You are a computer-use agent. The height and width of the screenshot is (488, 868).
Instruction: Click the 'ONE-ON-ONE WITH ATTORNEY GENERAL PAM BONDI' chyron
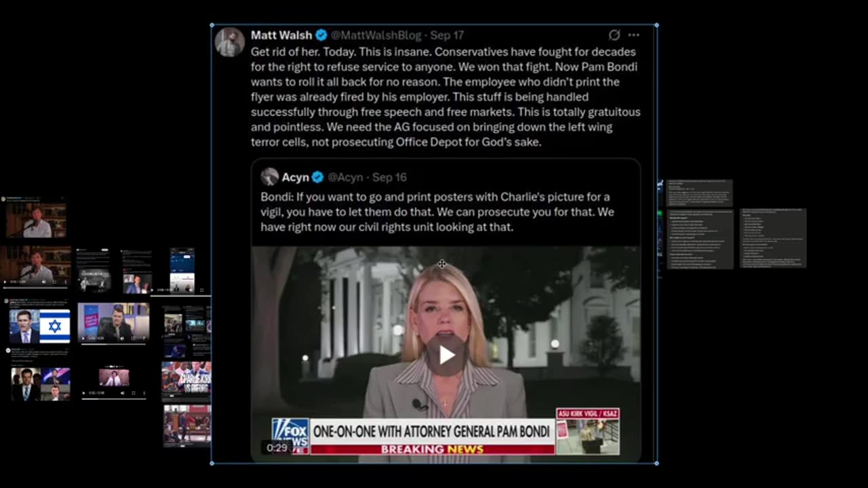pos(432,432)
